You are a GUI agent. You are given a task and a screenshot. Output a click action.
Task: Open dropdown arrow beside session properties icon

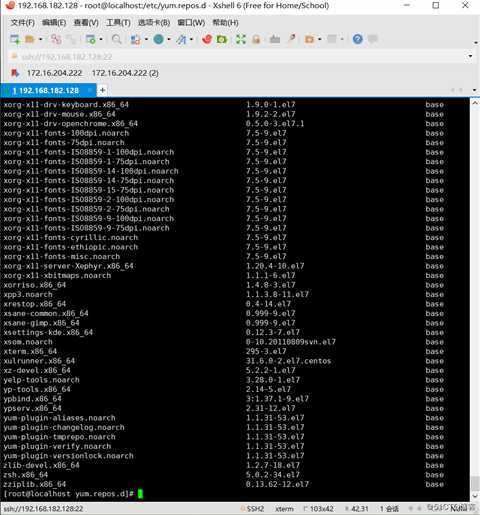tap(101, 39)
